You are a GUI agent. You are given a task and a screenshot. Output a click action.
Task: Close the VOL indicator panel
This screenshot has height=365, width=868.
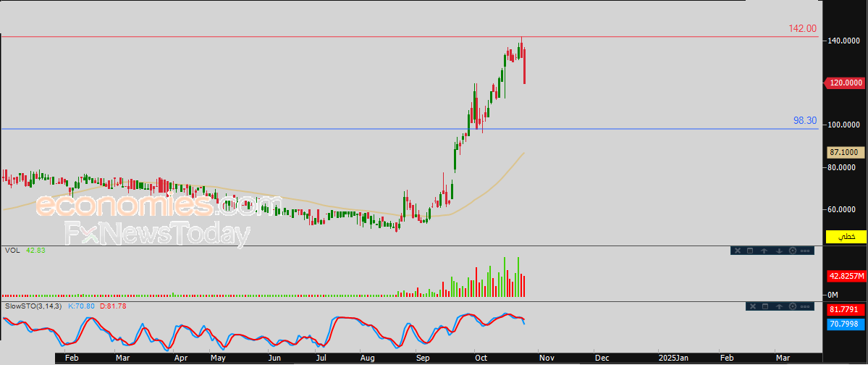(x=737, y=251)
